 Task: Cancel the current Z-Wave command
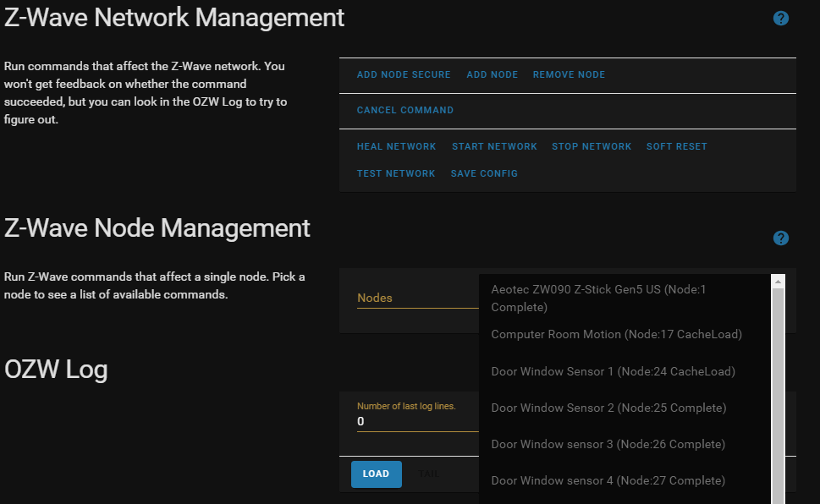[x=405, y=110]
